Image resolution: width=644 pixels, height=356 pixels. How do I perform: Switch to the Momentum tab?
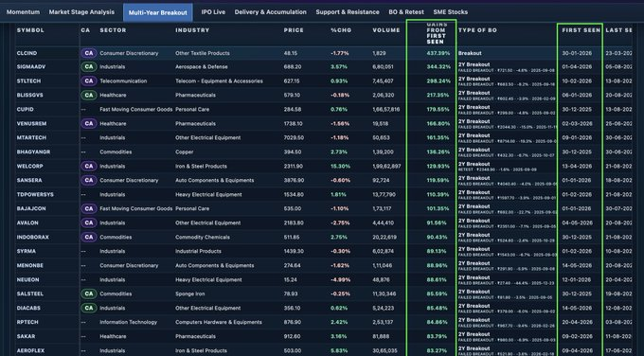[23, 12]
